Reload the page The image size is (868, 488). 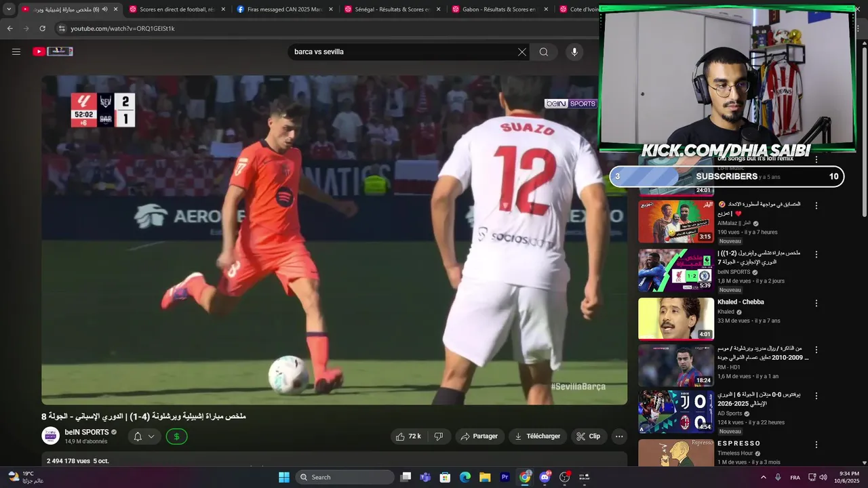[x=42, y=28]
